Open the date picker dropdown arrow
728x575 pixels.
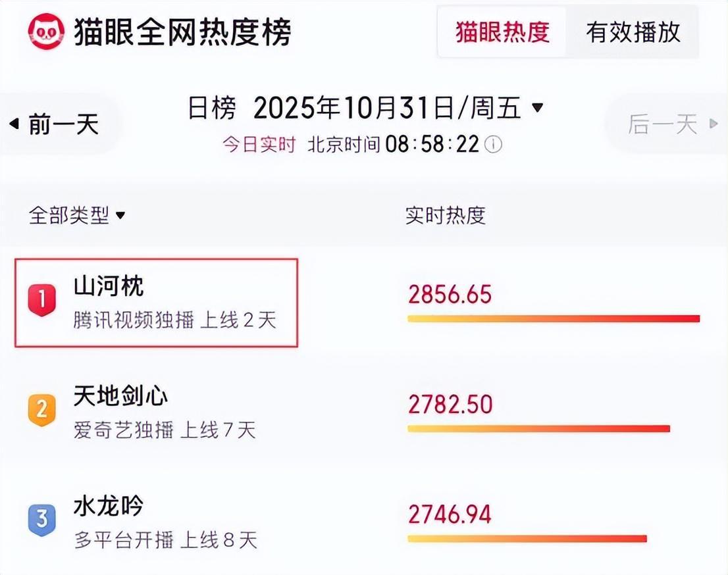click(538, 107)
